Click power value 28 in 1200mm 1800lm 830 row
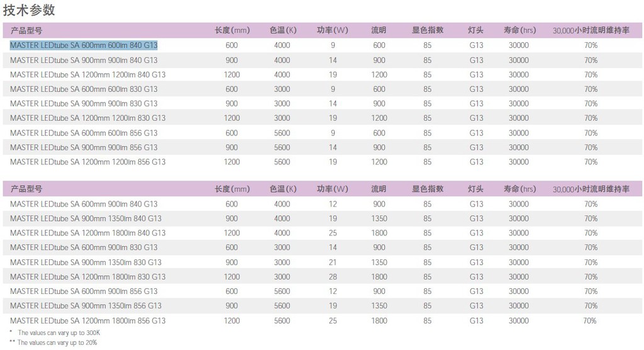644x350 pixels. tap(333, 277)
